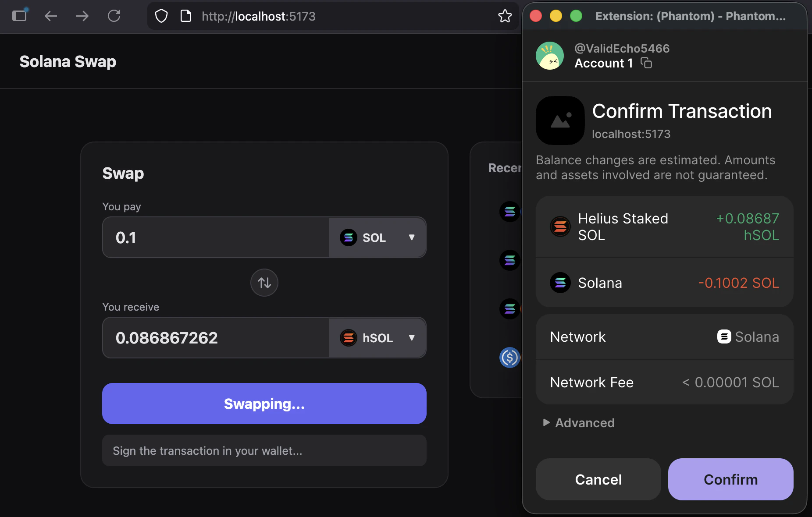Click the Solana logo next to Network

point(724,336)
